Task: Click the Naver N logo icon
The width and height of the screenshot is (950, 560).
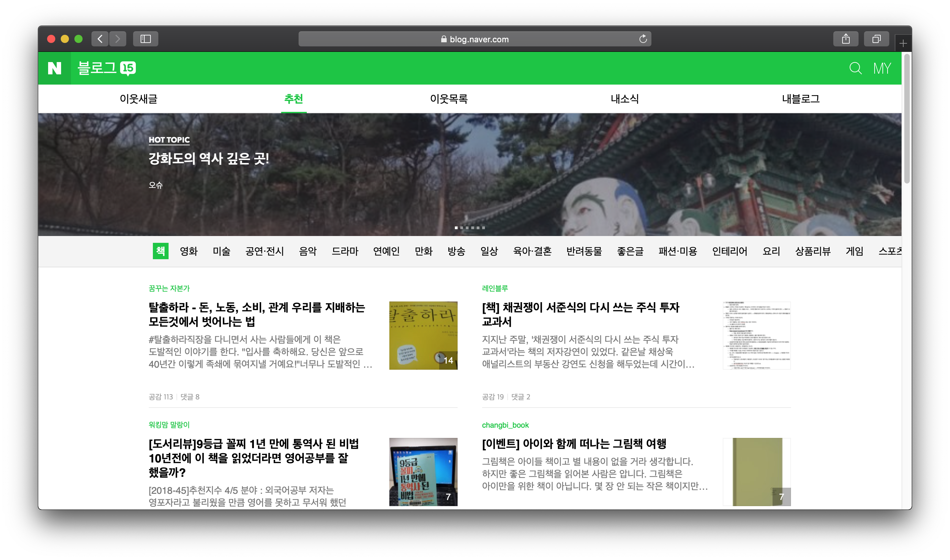Action: point(54,68)
